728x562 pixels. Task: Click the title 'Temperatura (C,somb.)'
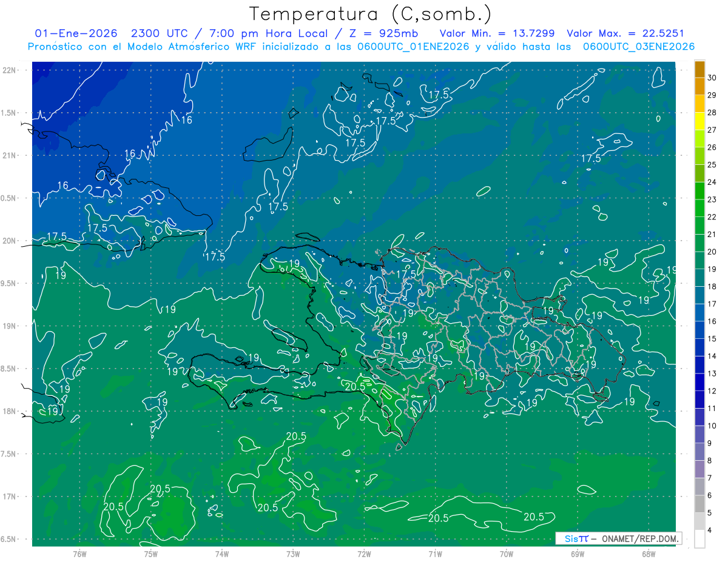click(369, 14)
